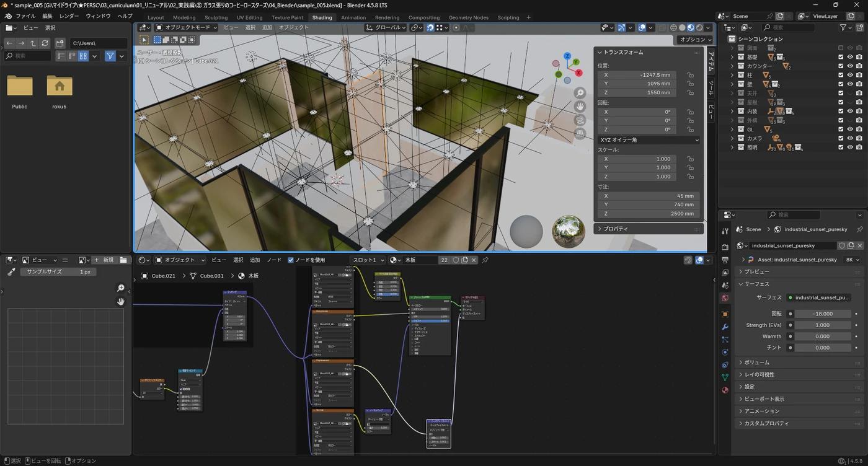Screen dimensions: 868x466
Task: Select rendered viewport shading mode
Action: pos(699,27)
